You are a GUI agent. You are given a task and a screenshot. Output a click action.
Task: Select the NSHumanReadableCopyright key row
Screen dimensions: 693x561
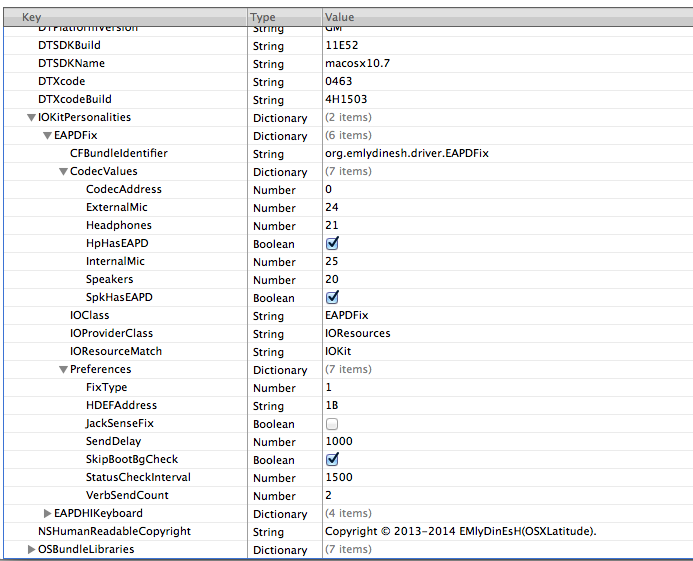(x=114, y=531)
